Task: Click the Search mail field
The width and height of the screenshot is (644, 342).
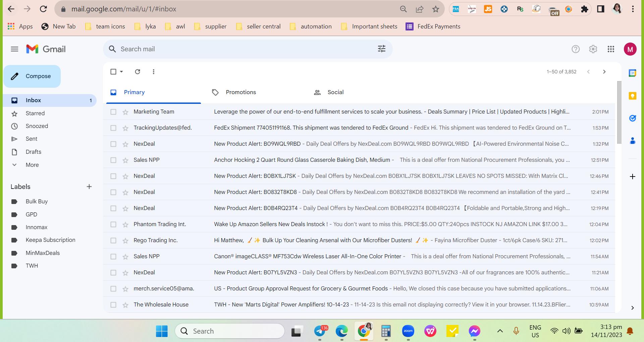Action: [x=248, y=49]
